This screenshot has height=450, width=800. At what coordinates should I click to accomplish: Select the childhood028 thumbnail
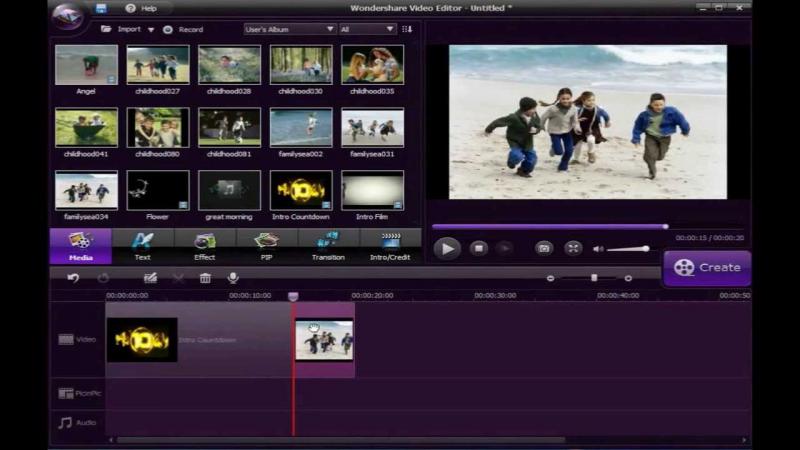[x=229, y=65]
